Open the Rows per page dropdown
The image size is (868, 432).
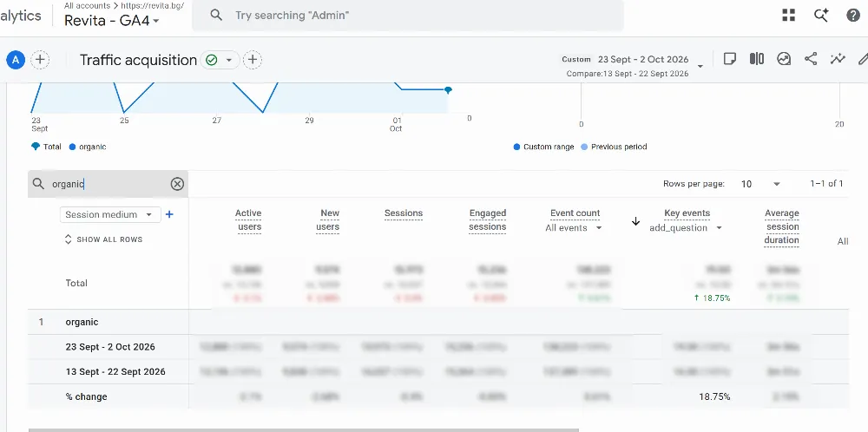pyautogui.click(x=760, y=184)
